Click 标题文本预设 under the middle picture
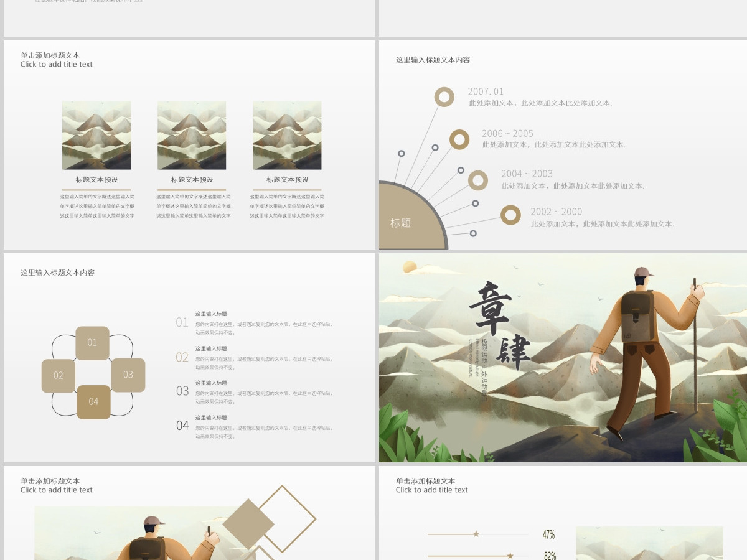The image size is (747, 560). (x=192, y=179)
